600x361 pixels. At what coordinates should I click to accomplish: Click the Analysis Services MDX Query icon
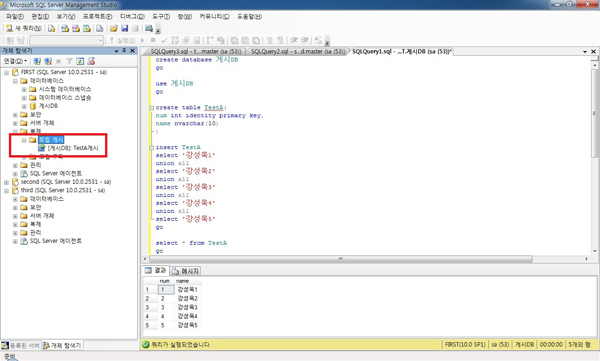(65, 28)
